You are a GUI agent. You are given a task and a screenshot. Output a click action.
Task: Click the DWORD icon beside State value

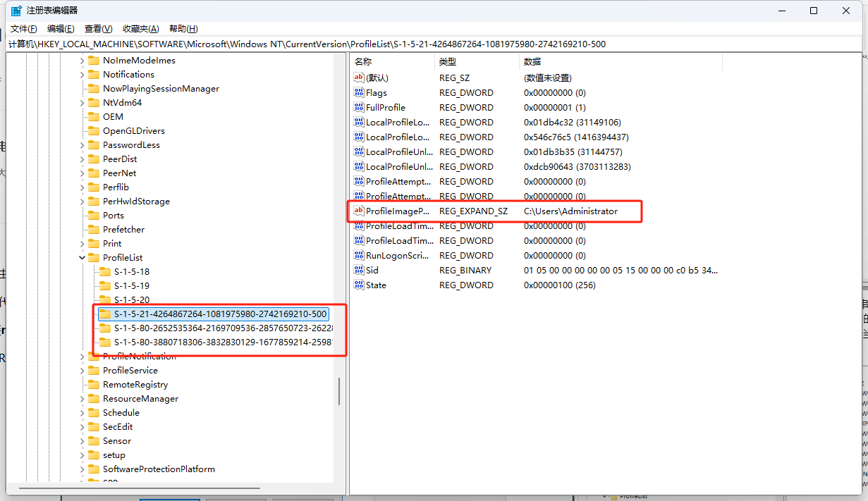(358, 285)
